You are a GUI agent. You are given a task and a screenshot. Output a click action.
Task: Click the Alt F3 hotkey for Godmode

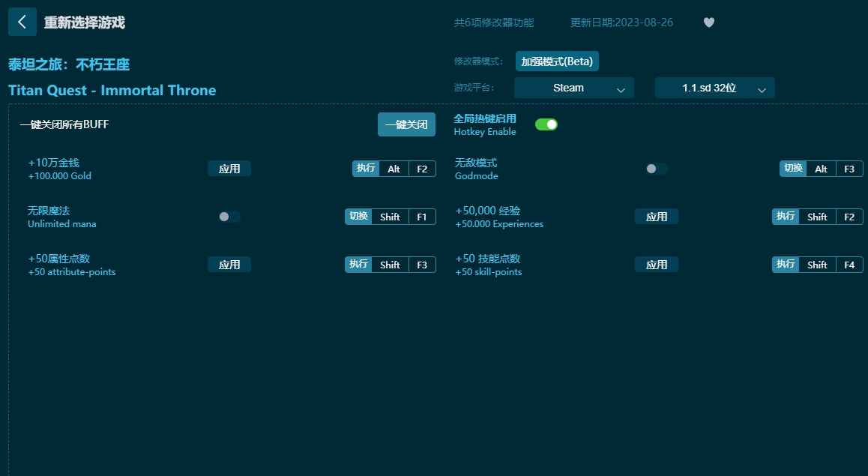point(834,169)
